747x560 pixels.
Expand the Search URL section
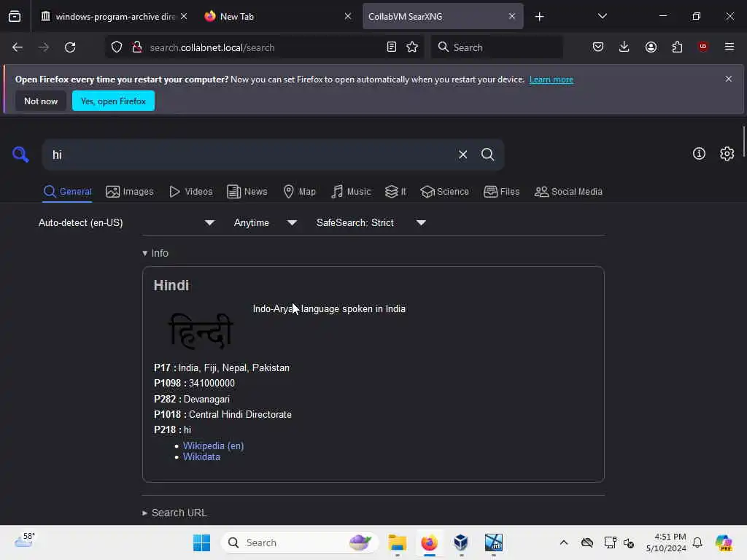point(174,513)
